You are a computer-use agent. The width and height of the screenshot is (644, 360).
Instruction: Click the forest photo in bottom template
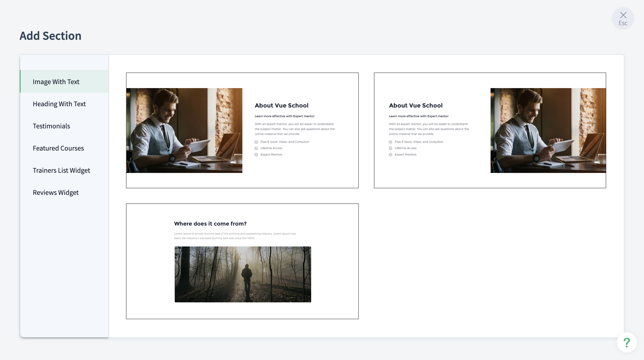point(243,274)
